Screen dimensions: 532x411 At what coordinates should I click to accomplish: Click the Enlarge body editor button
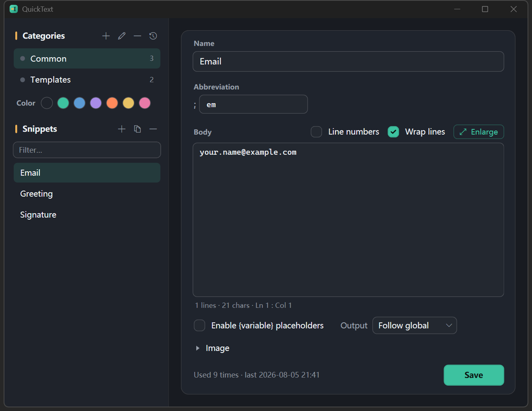click(x=479, y=132)
